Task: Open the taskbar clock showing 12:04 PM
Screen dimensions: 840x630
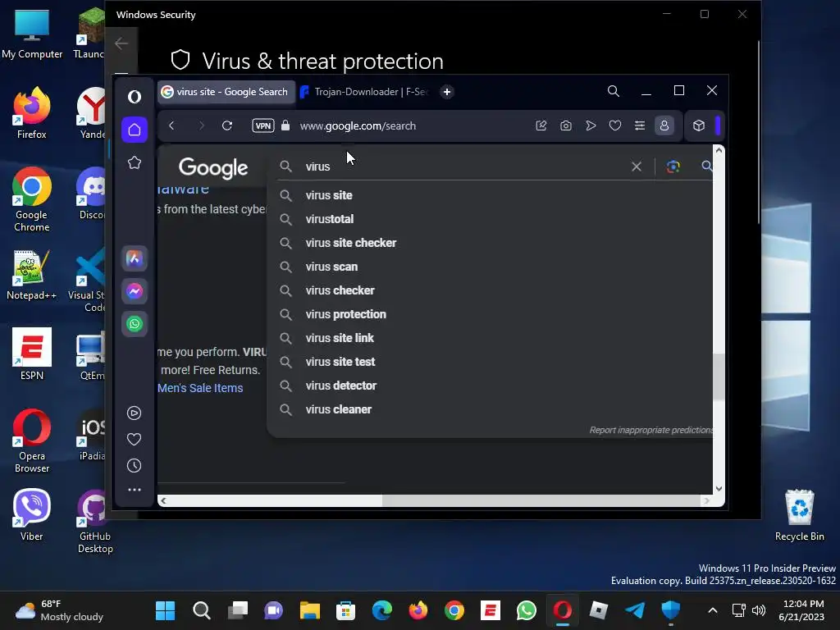Action: click(801, 610)
